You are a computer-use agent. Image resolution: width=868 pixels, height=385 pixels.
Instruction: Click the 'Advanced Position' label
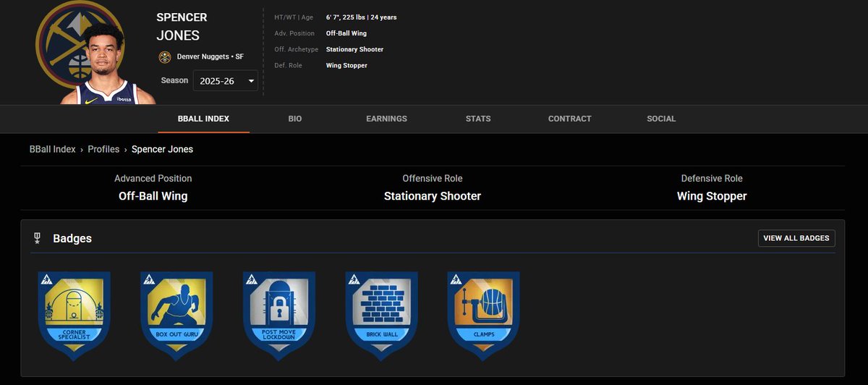[x=153, y=178]
